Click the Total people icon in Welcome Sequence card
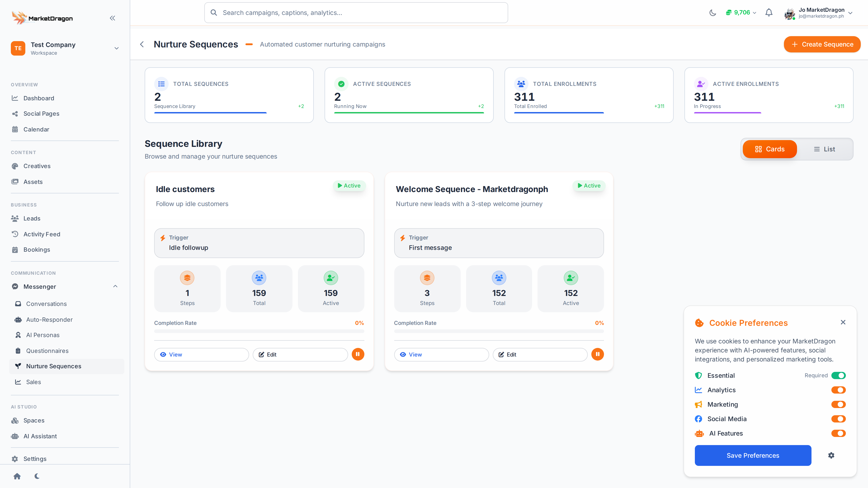This screenshot has height=488, width=868. pyautogui.click(x=499, y=278)
